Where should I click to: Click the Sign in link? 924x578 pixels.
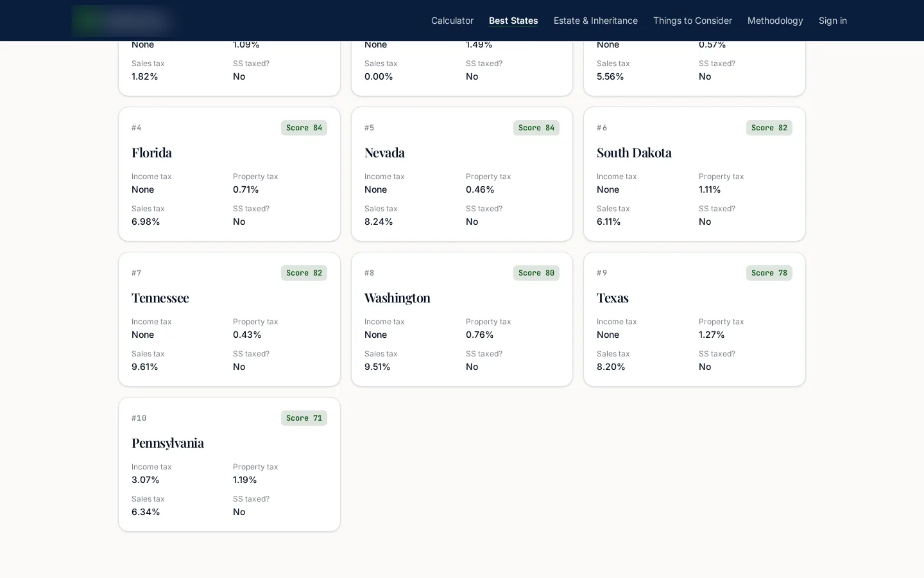pos(833,21)
